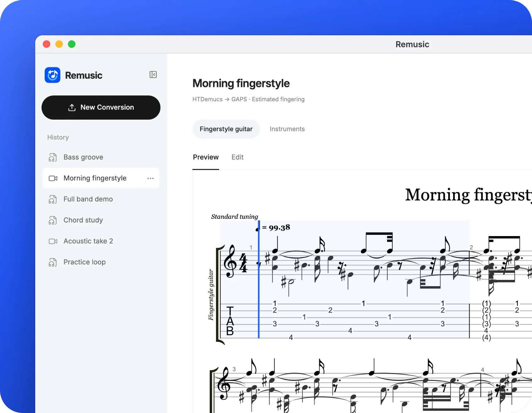The width and height of the screenshot is (532, 413).
Task: Click the green maximize window button
Action: [x=72, y=44]
